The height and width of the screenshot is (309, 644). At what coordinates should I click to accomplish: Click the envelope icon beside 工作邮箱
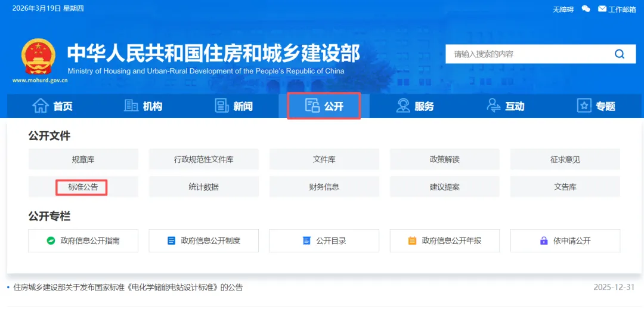pyautogui.click(x=602, y=8)
